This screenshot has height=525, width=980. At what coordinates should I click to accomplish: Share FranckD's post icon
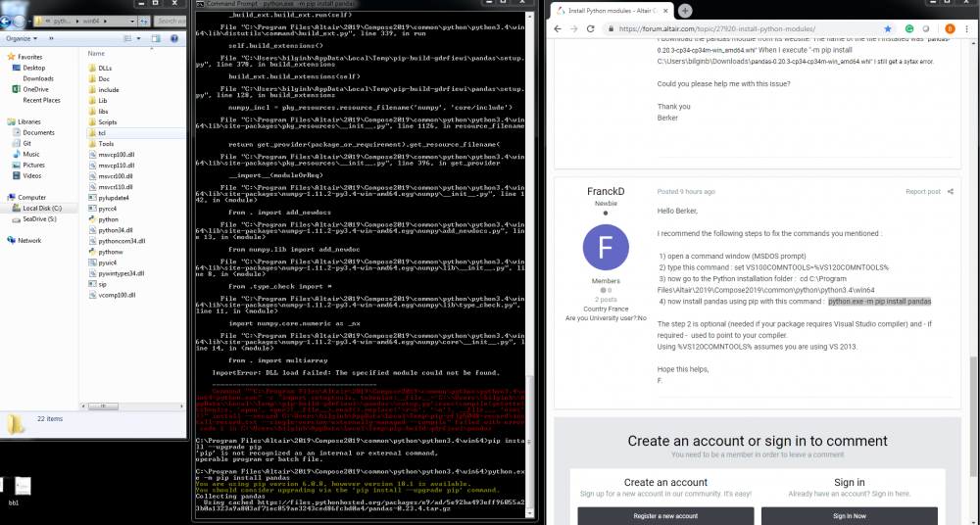[x=950, y=192]
